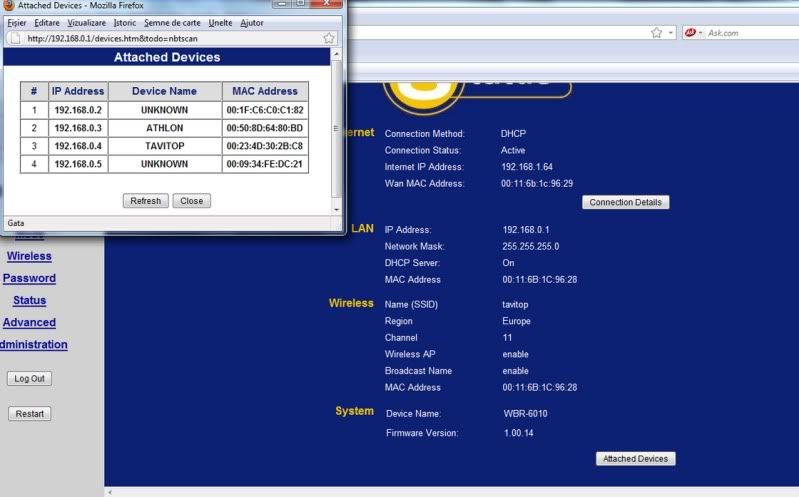
Task: Open the Password link in the sidebar
Action: 29,278
